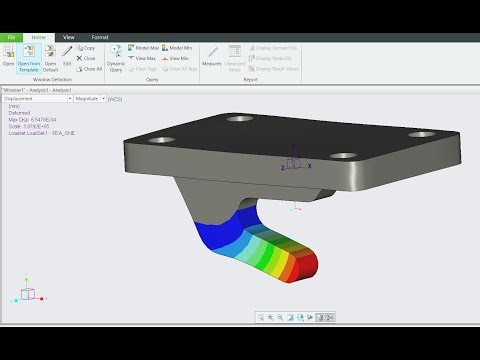Open the Displacement quantity dropdown
480x360 pixels.
[70, 99]
